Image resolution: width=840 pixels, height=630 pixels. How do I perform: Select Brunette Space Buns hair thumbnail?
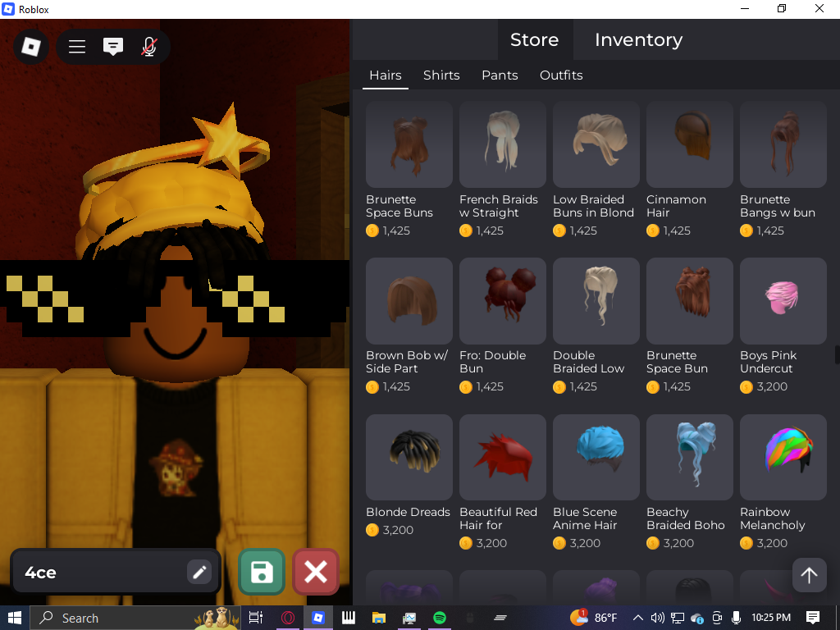click(x=409, y=144)
